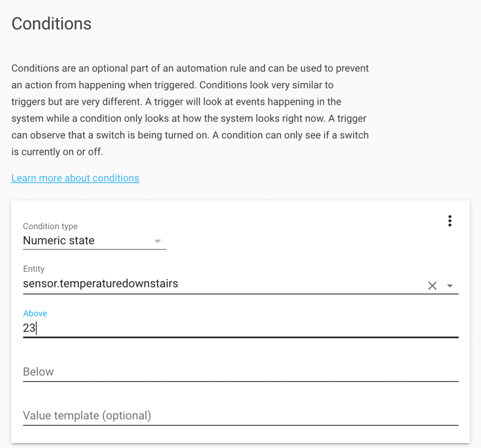Expand the Entity dropdown arrow
The height and width of the screenshot is (448, 481).
click(450, 286)
